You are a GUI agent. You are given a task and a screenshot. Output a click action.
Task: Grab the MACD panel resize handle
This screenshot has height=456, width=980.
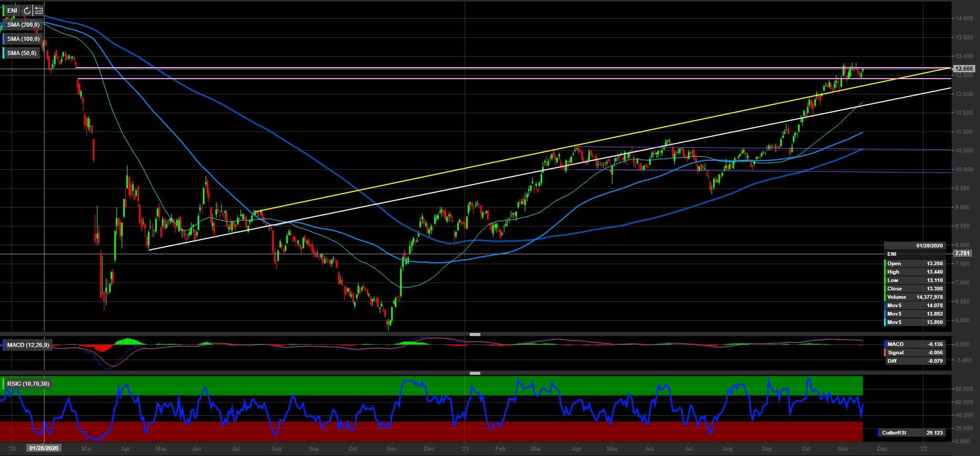(475, 334)
